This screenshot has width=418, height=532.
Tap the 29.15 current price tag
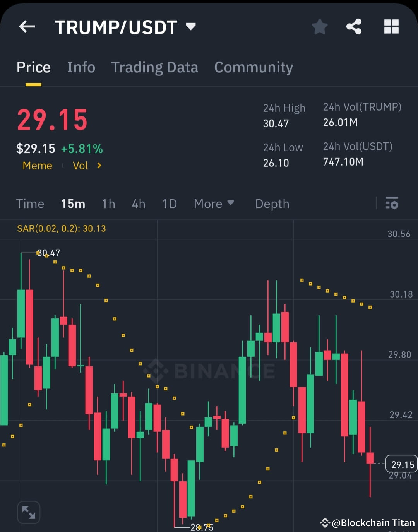pyautogui.click(x=401, y=464)
